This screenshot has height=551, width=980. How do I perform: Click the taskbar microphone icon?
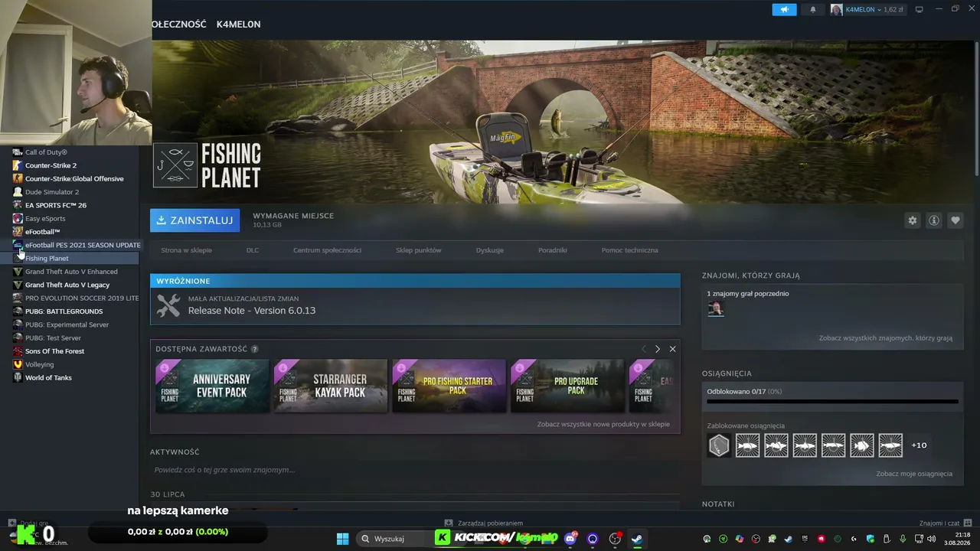tap(903, 539)
